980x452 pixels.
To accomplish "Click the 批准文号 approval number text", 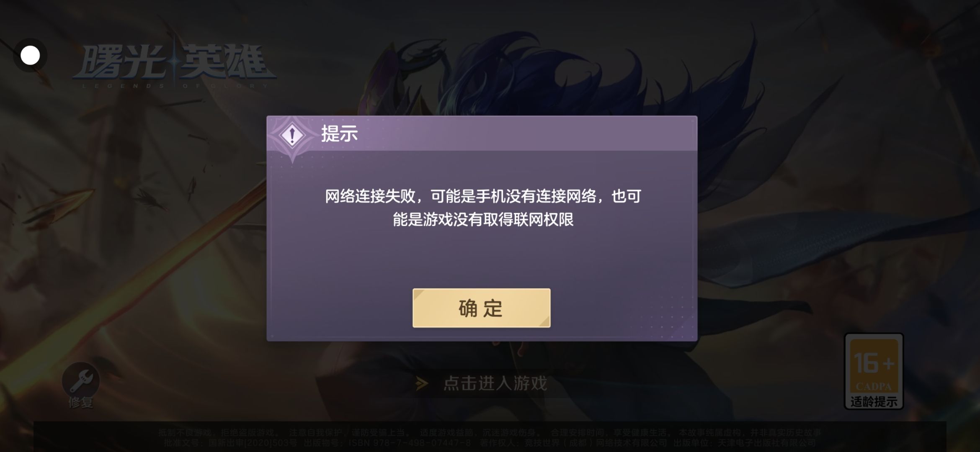I will click(230, 442).
